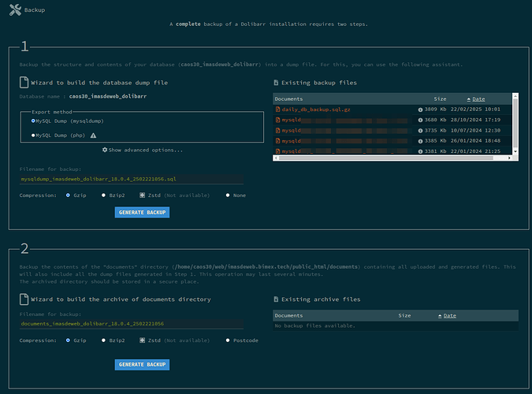Image resolution: width=532 pixels, height=394 pixels.
Task: Click the sort arrow next to Date in archive files
Action: click(440, 316)
